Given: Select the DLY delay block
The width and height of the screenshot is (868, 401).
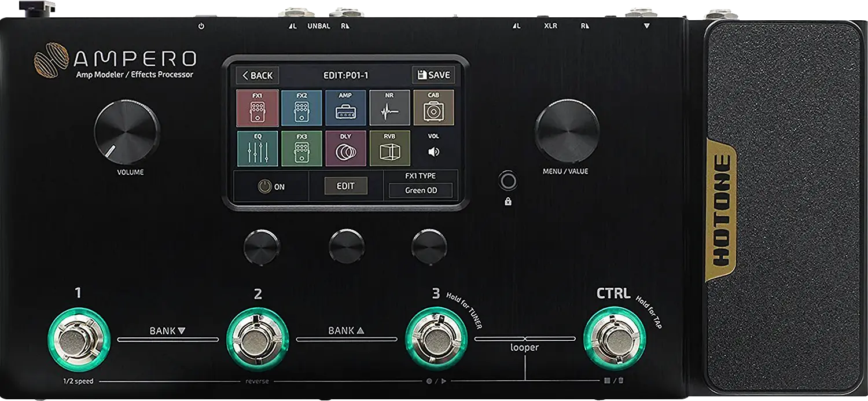Looking at the screenshot, I should [x=345, y=148].
